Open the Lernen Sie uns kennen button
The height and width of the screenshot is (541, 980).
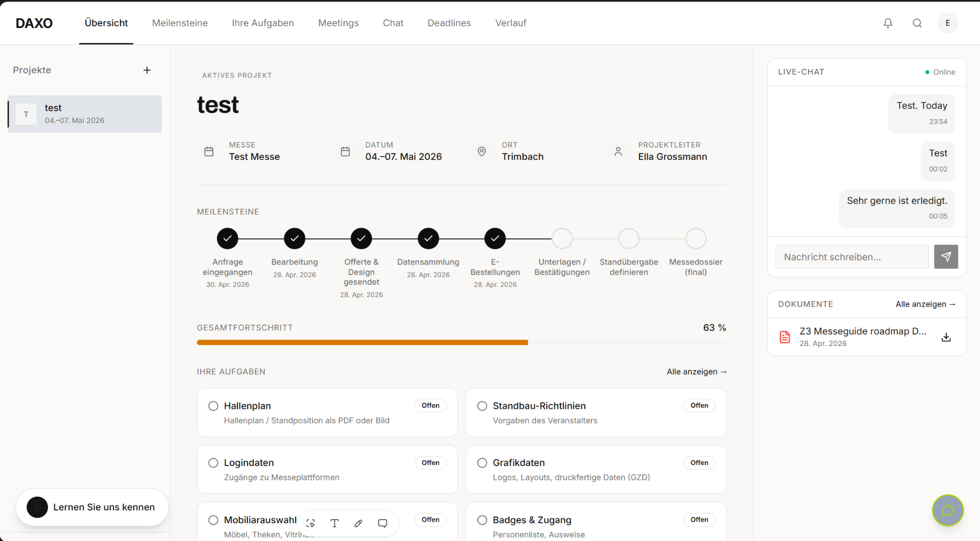92,507
